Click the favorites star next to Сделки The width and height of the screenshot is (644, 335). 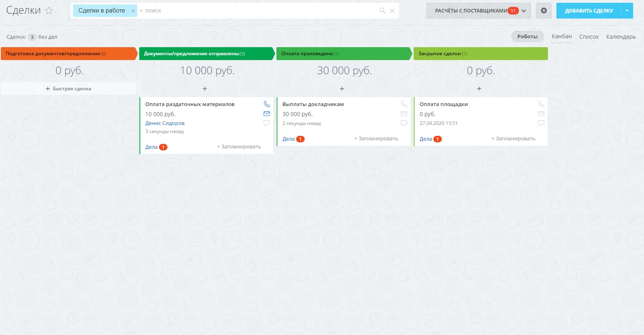(49, 10)
